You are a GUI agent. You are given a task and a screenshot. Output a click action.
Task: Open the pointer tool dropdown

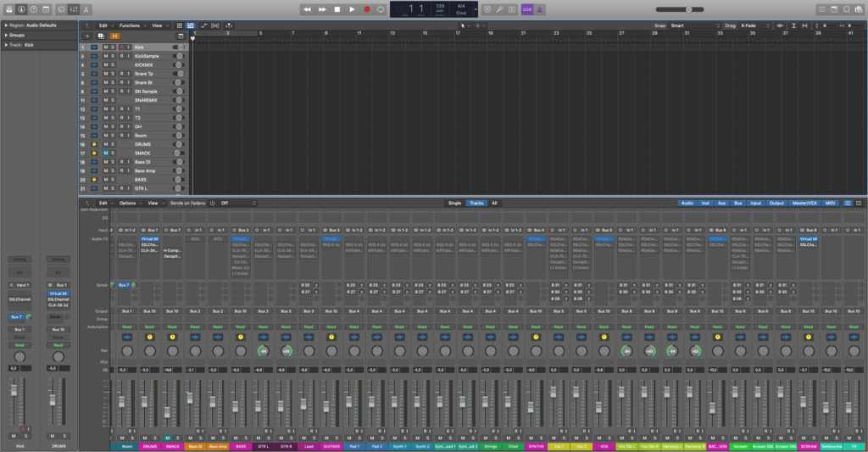click(x=465, y=25)
